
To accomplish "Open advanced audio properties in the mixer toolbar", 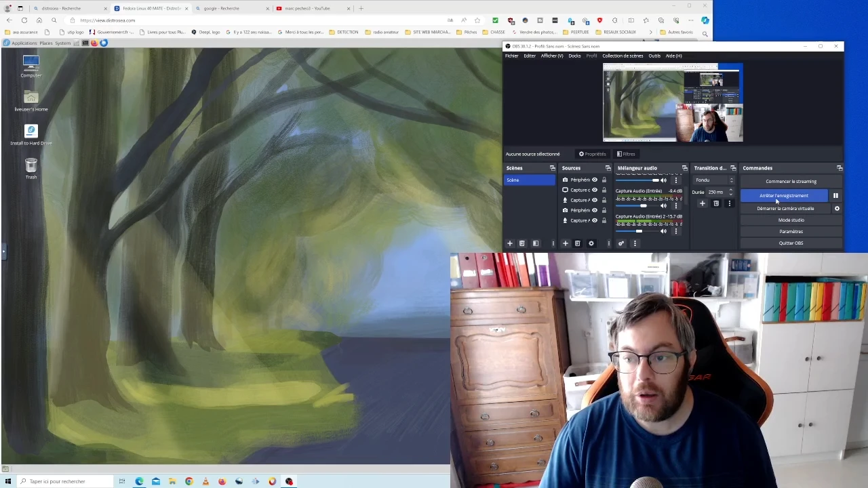I will click(621, 243).
